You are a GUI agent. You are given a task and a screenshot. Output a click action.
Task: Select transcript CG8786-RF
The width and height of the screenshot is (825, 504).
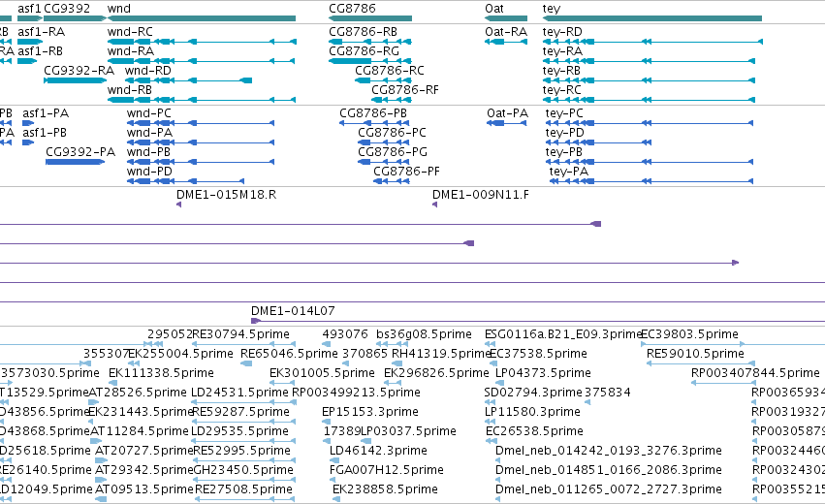405,90
